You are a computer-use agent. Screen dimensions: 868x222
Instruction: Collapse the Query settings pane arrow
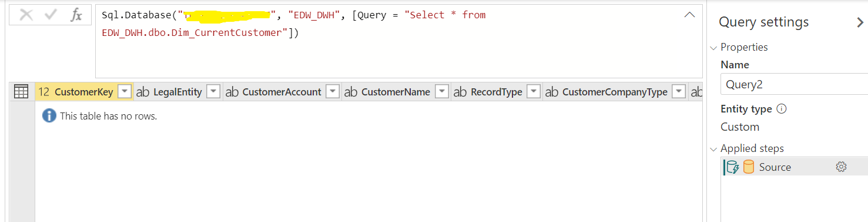(x=860, y=23)
